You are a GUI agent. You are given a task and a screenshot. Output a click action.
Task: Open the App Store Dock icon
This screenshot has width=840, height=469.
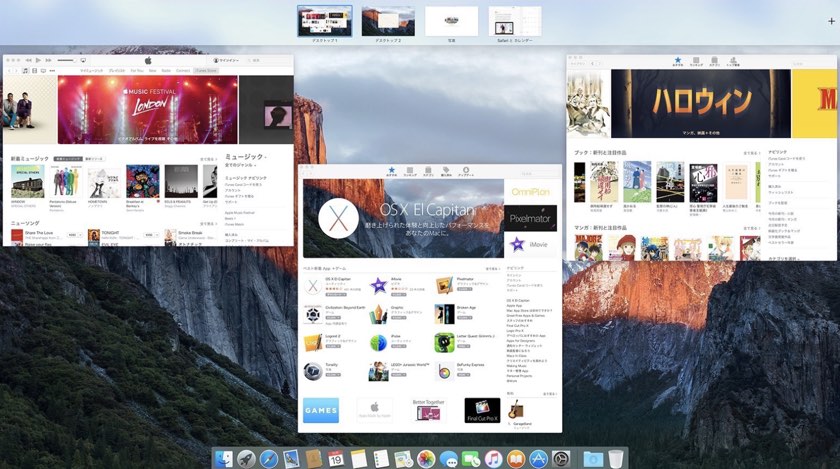click(538, 459)
